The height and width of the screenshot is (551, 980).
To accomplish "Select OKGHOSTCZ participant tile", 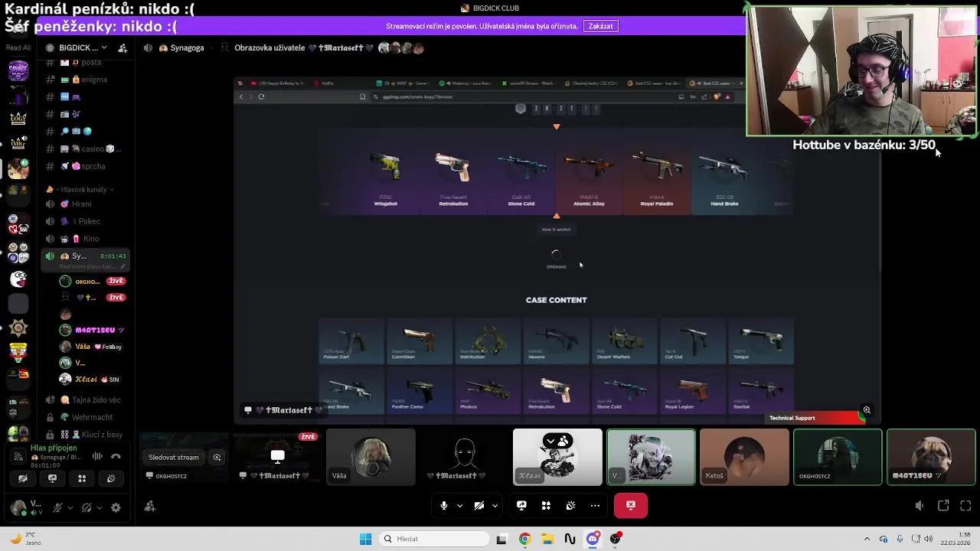I will tap(838, 457).
